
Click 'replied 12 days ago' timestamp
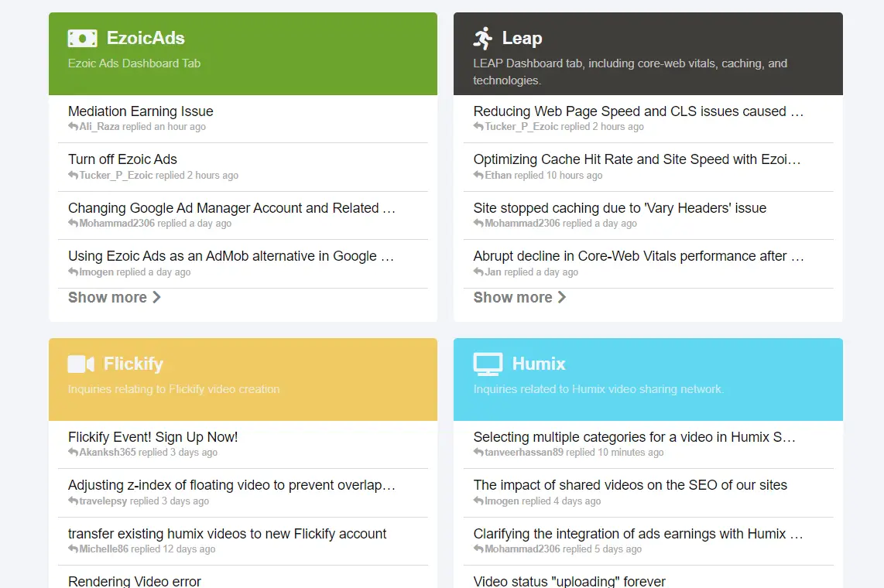[173, 549]
